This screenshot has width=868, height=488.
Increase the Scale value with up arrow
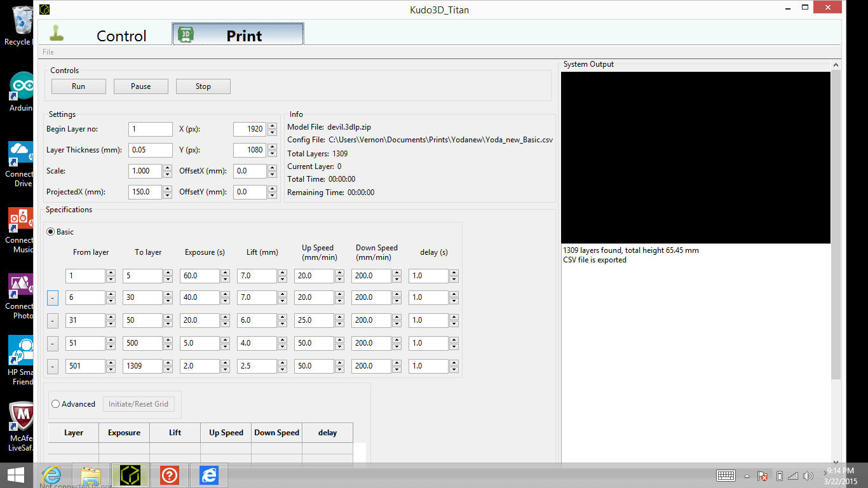(167, 168)
